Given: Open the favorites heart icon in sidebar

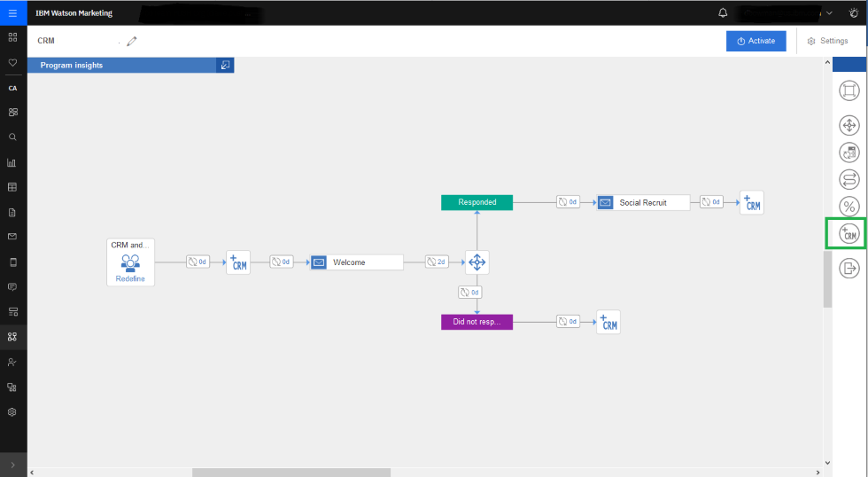Looking at the screenshot, I should pos(12,63).
